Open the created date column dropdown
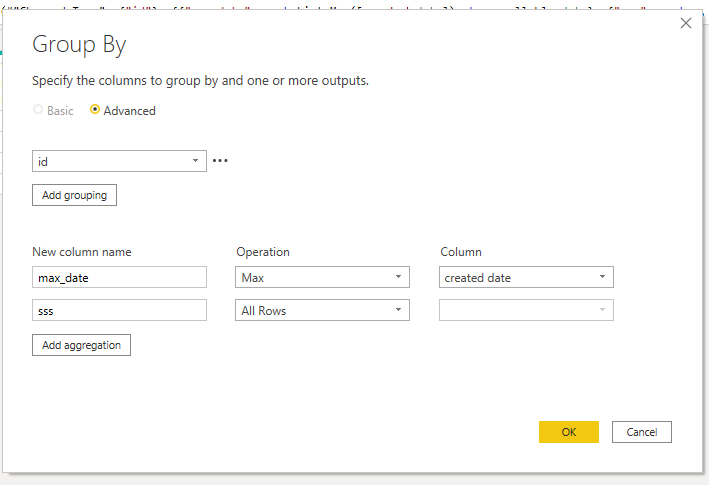This screenshot has width=709, height=485. [x=526, y=277]
